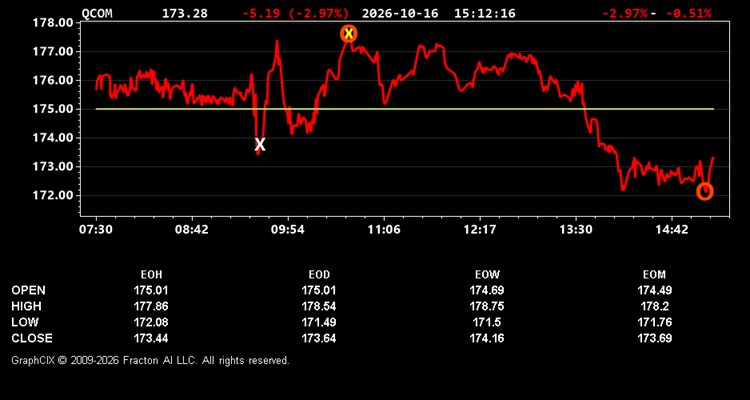Click the yellow 175.00 reference line
The width and height of the screenshot is (750, 400).
[405, 109]
